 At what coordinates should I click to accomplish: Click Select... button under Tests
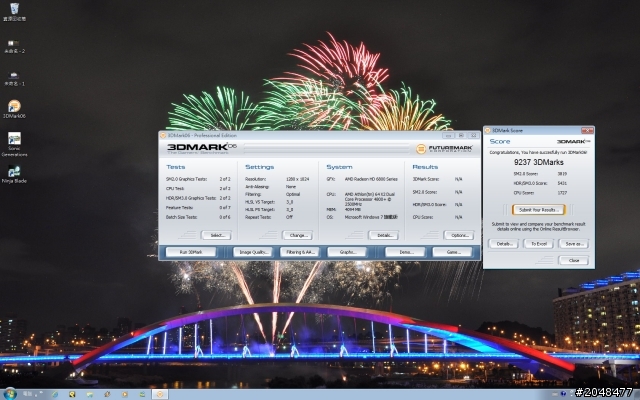pyautogui.click(x=216, y=235)
